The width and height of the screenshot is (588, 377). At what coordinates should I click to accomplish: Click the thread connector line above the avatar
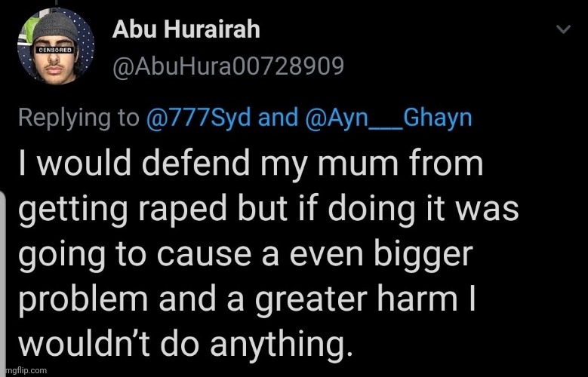coord(56,2)
